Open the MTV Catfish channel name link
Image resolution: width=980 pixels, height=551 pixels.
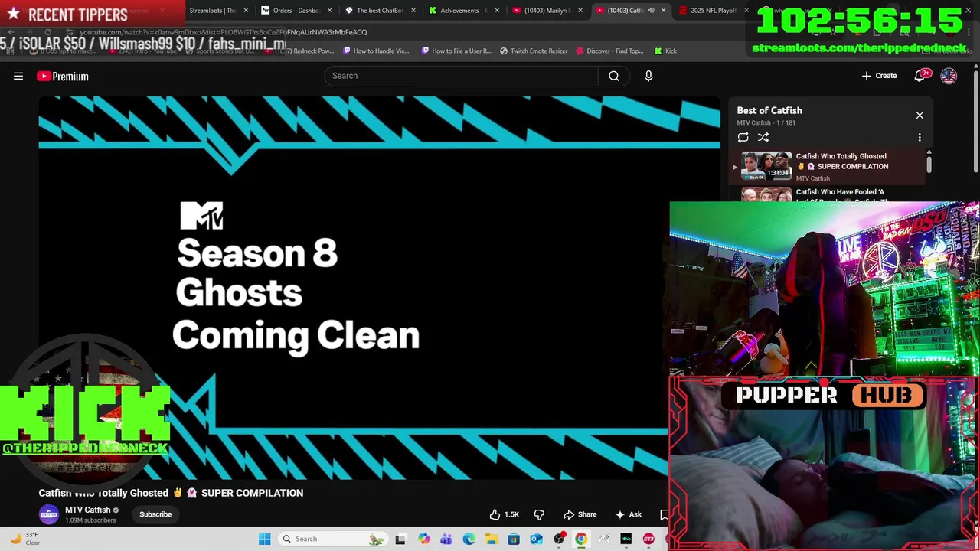click(x=88, y=510)
